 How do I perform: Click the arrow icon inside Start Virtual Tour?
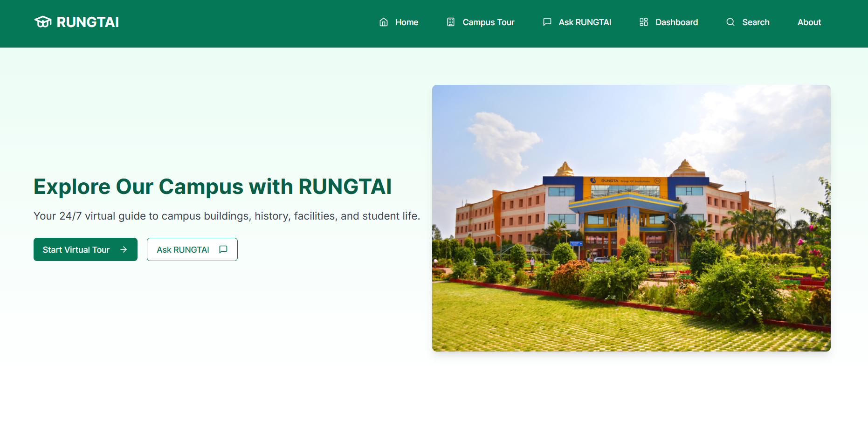pyautogui.click(x=123, y=249)
